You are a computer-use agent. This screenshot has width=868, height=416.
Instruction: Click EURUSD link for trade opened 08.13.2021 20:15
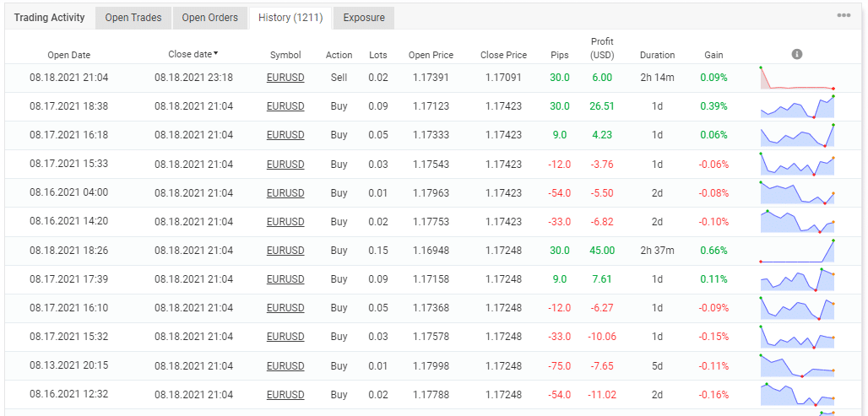[285, 365]
